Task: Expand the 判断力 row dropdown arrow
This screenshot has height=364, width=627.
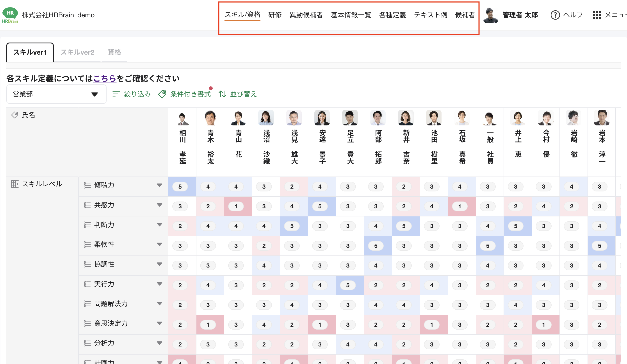Action: coord(159,225)
